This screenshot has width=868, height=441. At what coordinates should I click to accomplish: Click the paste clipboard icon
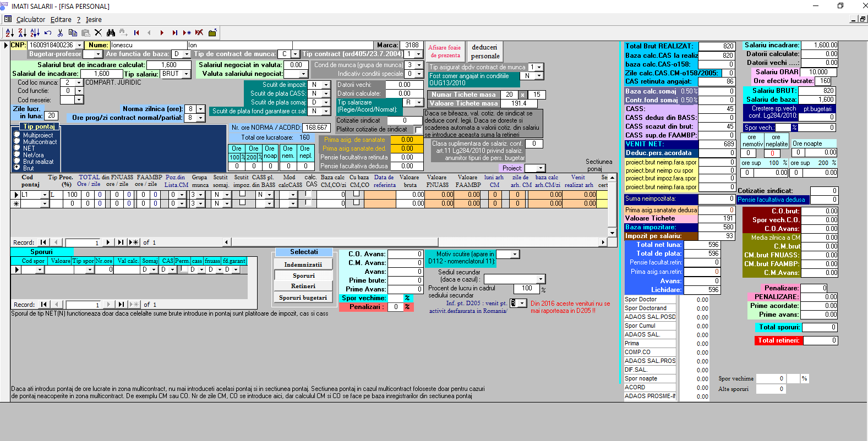tap(85, 32)
